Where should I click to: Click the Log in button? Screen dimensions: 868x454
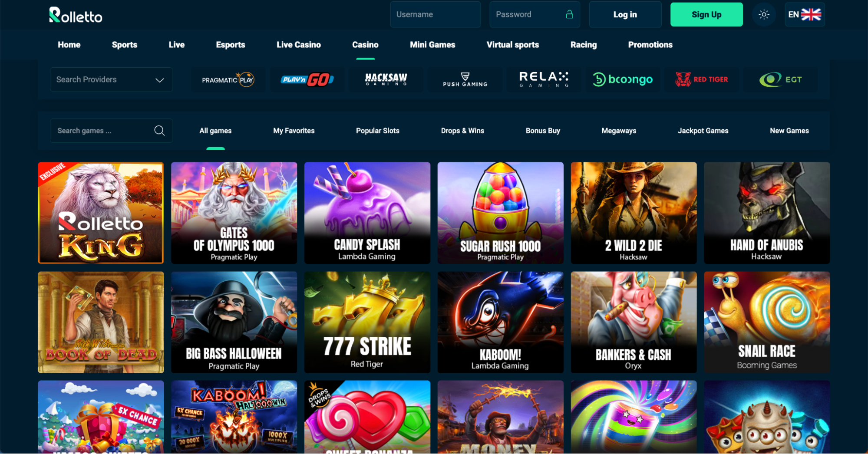[625, 15]
